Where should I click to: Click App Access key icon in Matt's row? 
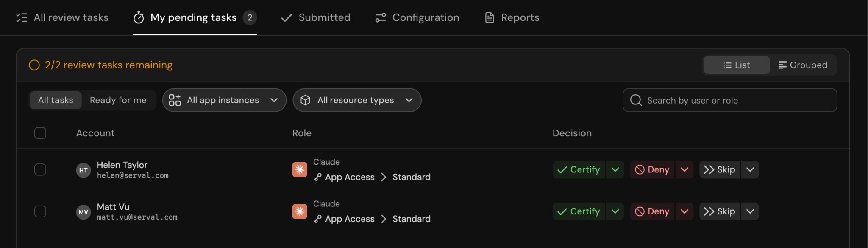point(317,219)
